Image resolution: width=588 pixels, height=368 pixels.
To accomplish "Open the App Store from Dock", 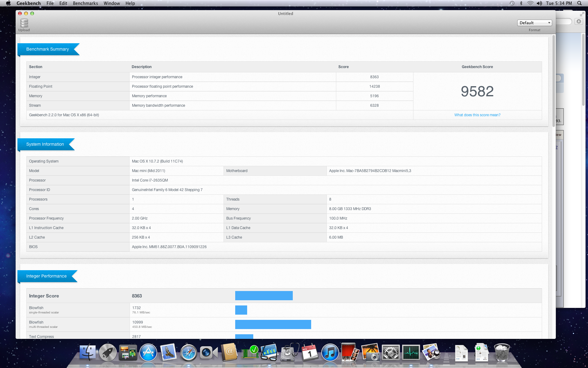I will click(x=148, y=352).
